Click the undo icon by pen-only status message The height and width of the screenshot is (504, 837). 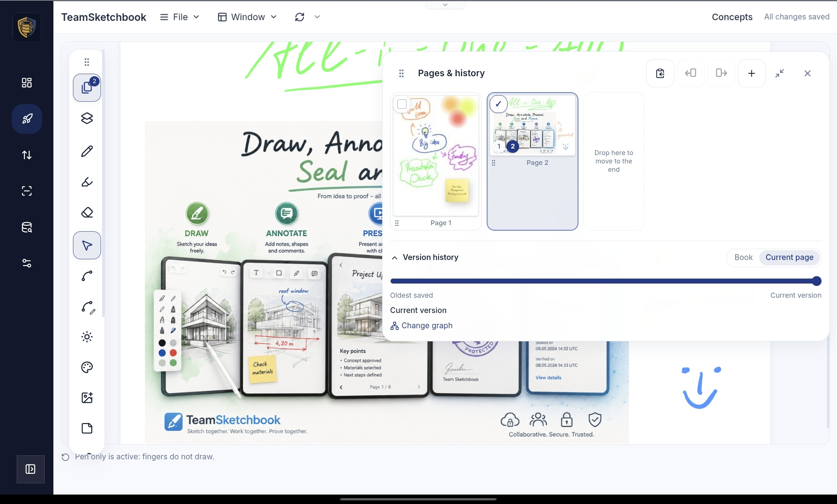coord(65,457)
